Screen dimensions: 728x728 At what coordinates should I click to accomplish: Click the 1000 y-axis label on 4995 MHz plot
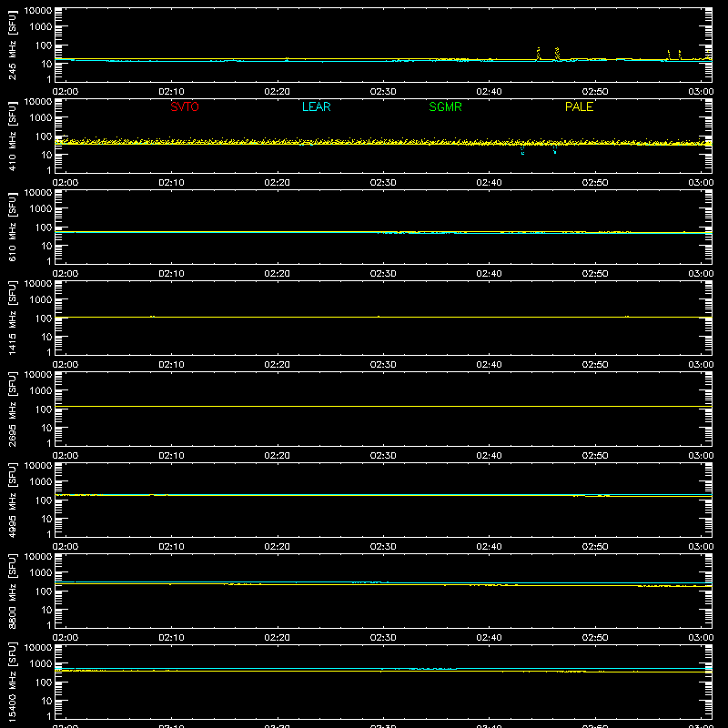point(41,482)
